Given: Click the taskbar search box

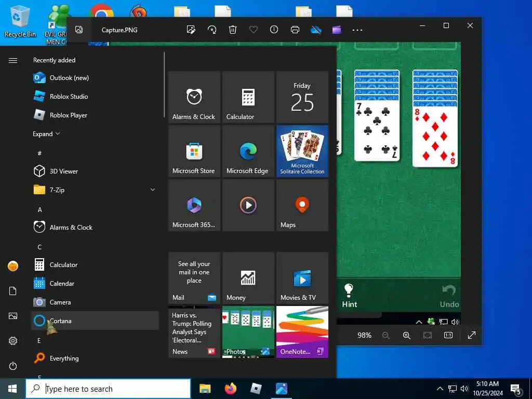Looking at the screenshot, I should [108, 389].
